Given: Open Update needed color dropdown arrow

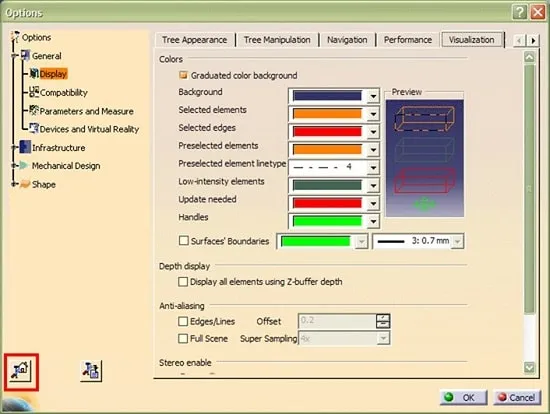Looking at the screenshot, I should tap(373, 203).
